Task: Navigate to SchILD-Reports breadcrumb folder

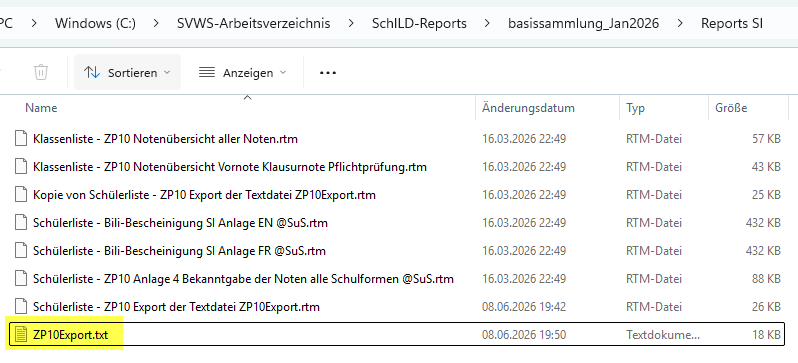Action: tap(419, 23)
